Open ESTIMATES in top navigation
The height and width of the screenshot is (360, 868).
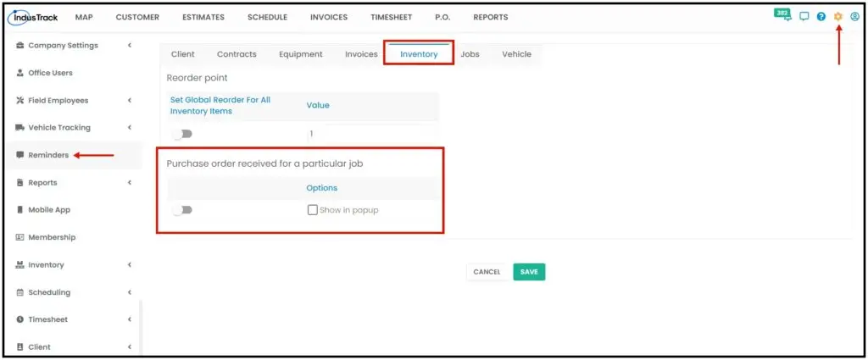(203, 17)
